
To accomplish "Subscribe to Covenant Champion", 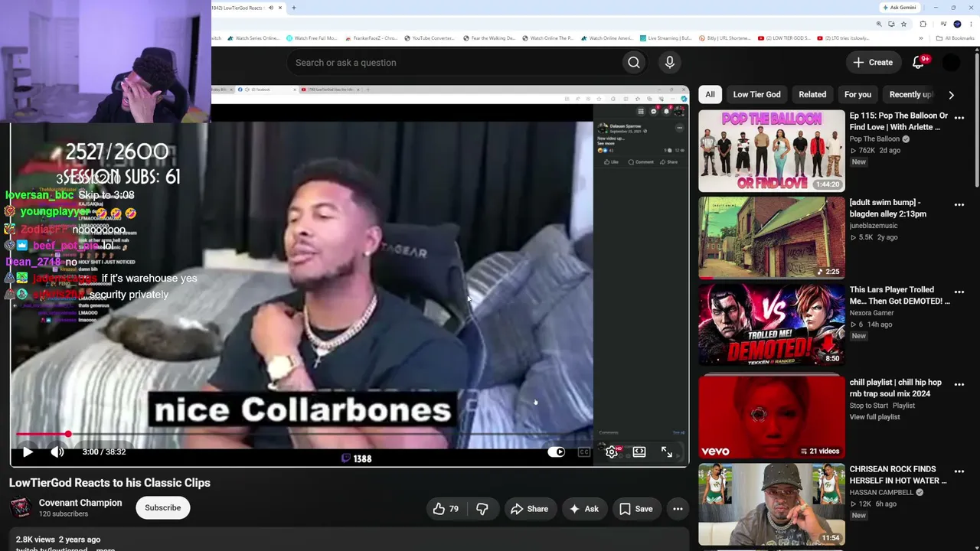I will pos(163,507).
